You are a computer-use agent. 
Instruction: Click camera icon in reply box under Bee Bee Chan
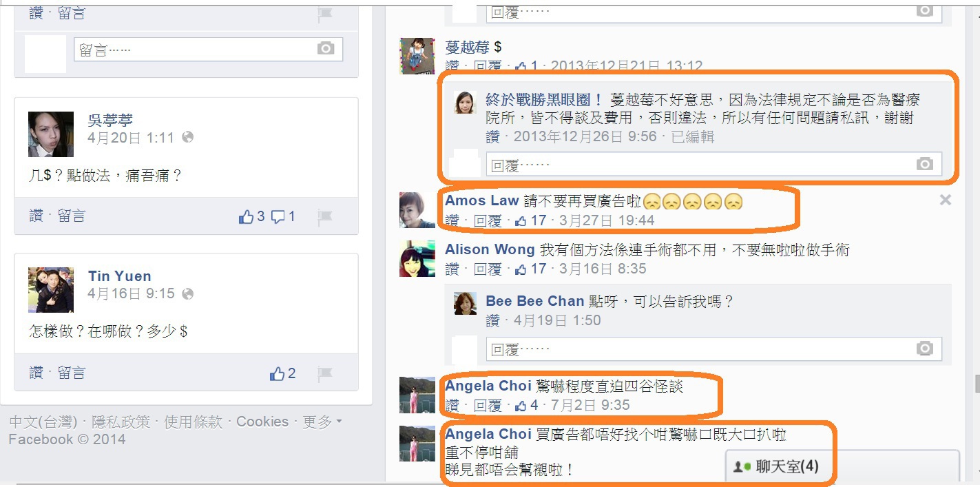[x=924, y=349]
